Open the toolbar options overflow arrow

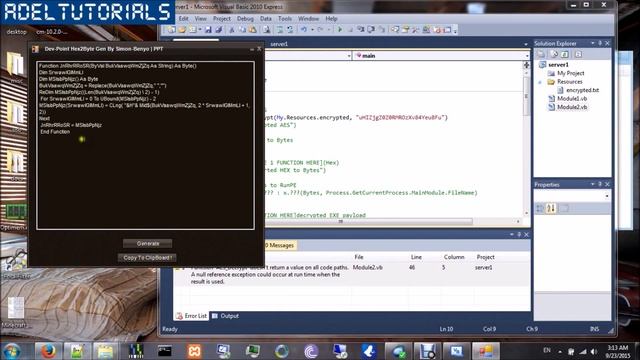pyautogui.click(x=455, y=30)
